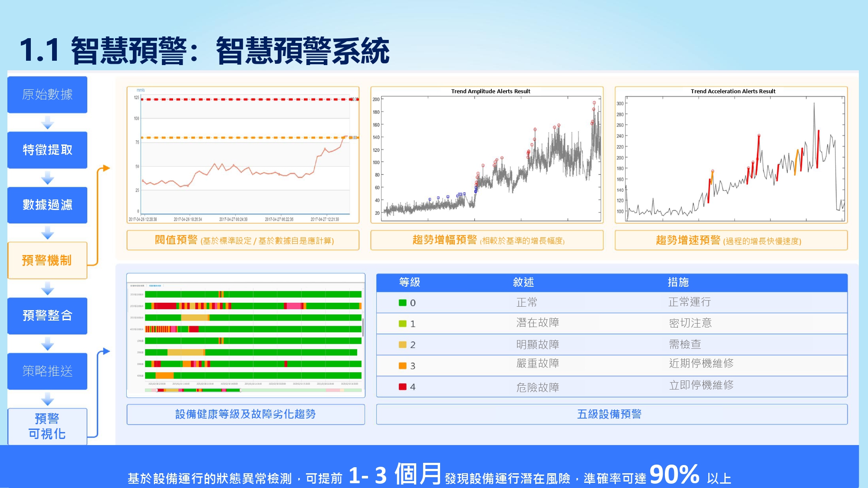Click the 預警可視化 step box
868x488 pixels.
click(47, 426)
